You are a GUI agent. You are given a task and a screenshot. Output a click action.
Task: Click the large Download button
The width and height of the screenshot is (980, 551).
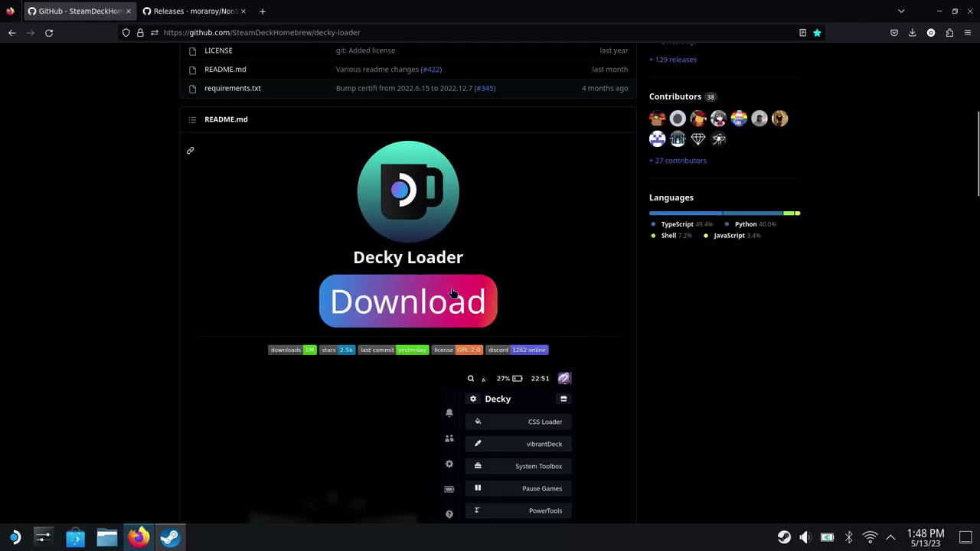[x=408, y=301]
